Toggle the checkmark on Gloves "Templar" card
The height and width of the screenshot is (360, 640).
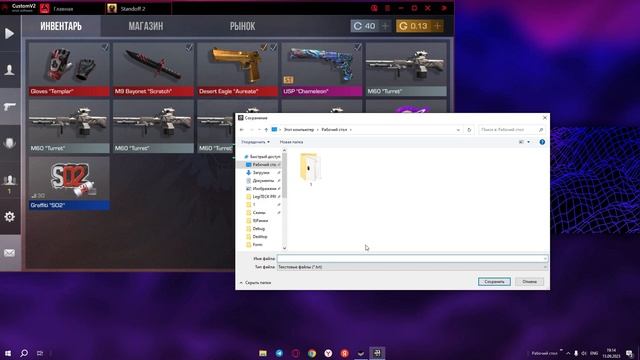point(105,47)
